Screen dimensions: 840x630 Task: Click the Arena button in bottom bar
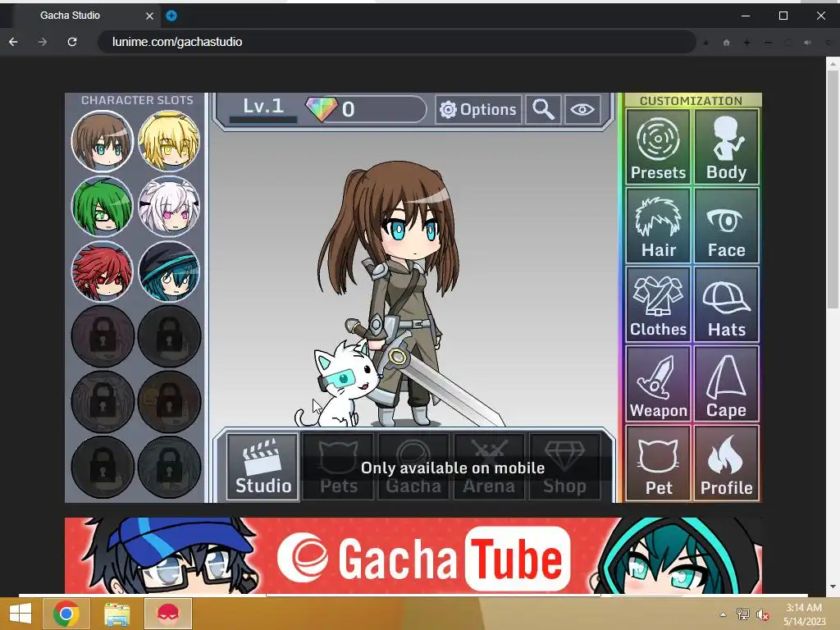489,467
